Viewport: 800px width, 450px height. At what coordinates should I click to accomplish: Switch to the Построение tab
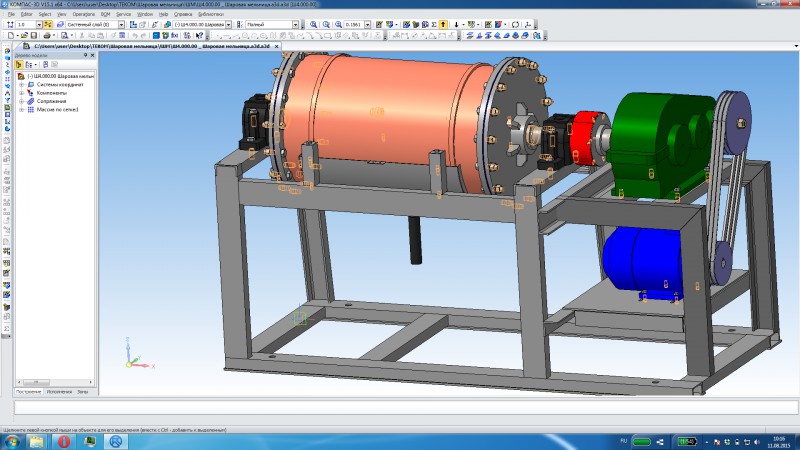28,392
